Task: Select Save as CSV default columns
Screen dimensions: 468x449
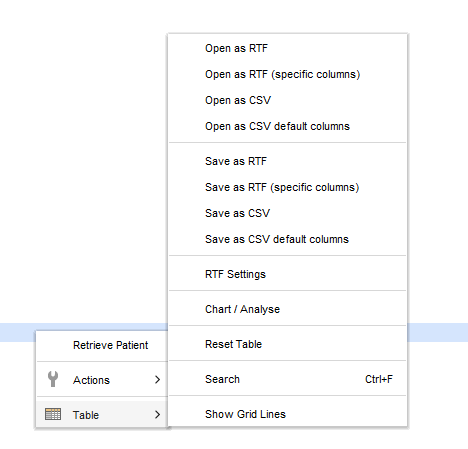Action: tap(287, 239)
